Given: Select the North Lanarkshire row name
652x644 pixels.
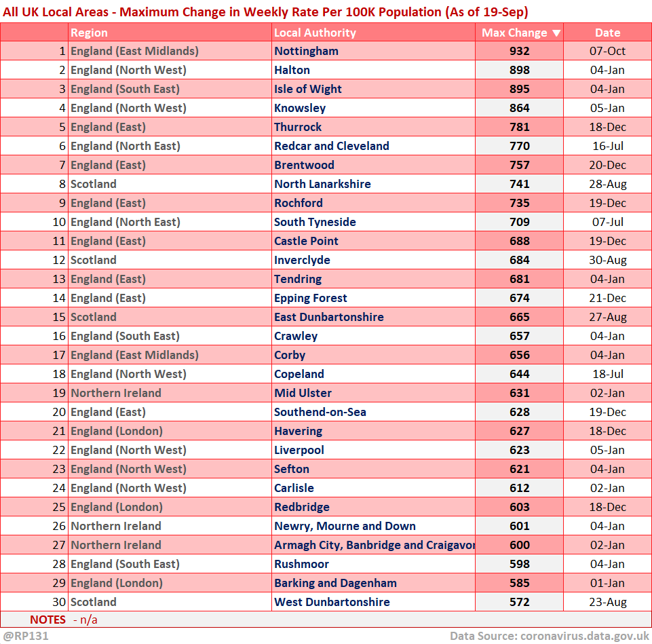Looking at the screenshot, I should pos(322,184).
